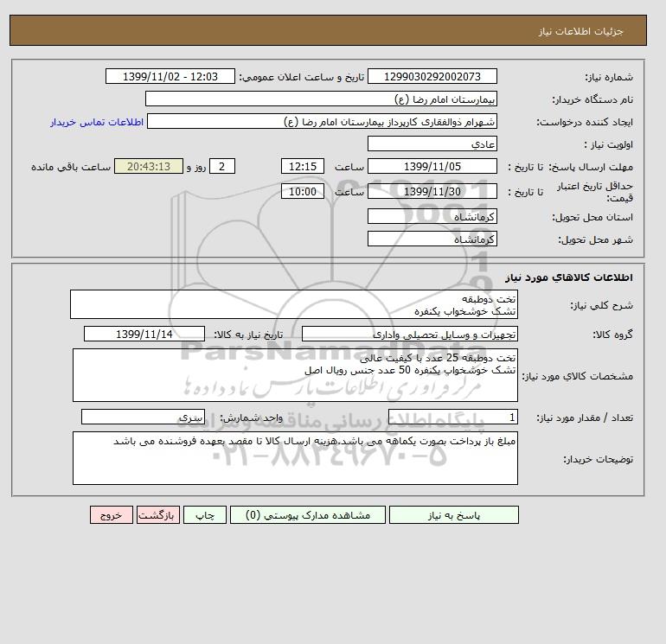The width and height of the screenshot is (666, 644).
Task: Click the unit of measure field سری
Action: (x=143, y=417)
